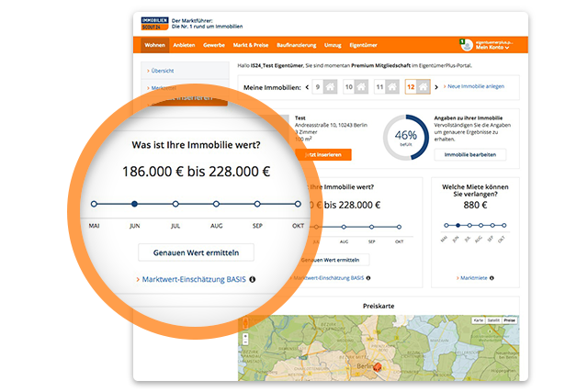Click the 46% completion progress ring

405,136
